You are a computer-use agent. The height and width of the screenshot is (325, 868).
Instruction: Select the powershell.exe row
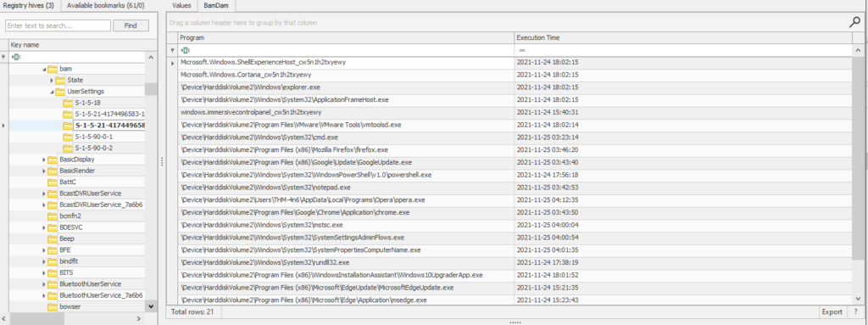point(515,175)
